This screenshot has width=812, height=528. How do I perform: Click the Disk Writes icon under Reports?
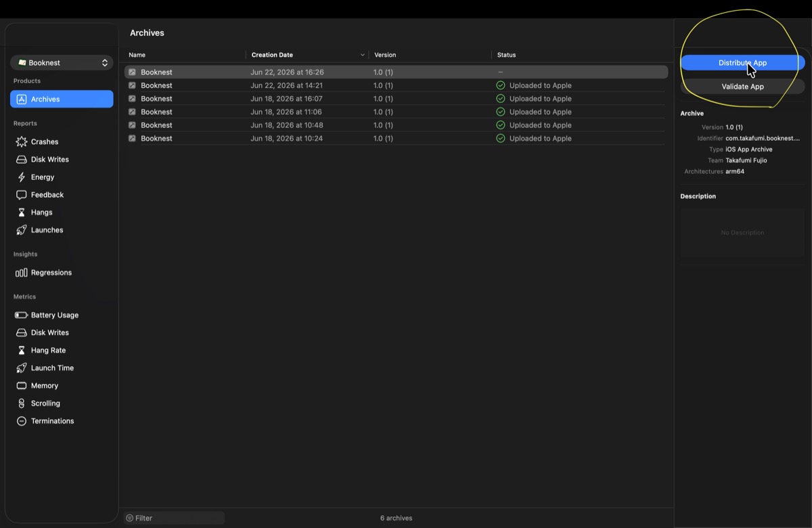pos(21,159)
